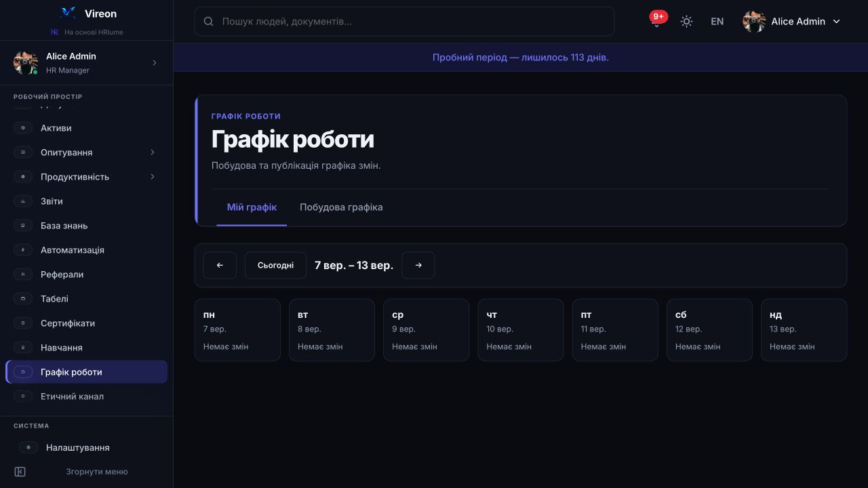Viewport: 868px width, 488px height.
Task: Click the Продуктивність sidebar icon
Action: click(x=23, y=177)
